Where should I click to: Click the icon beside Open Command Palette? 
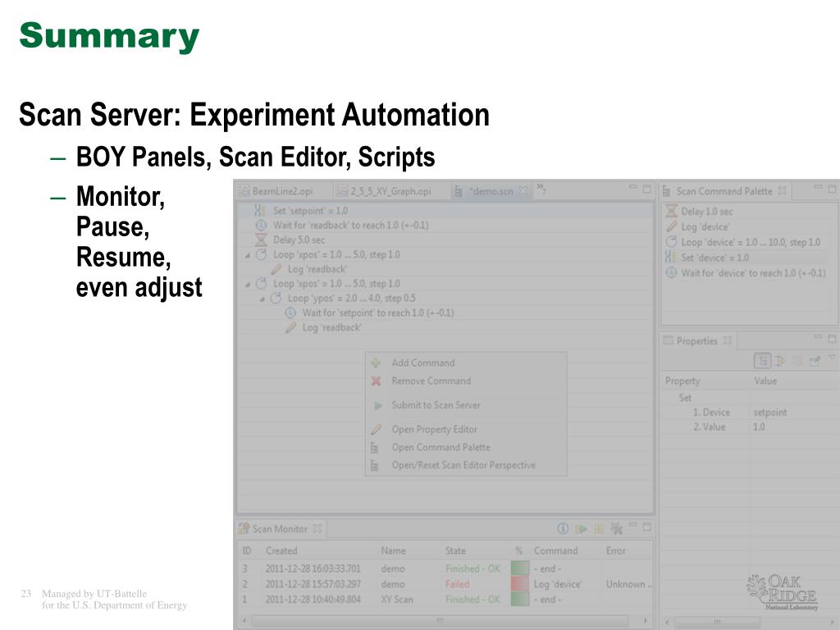[375, 447]
